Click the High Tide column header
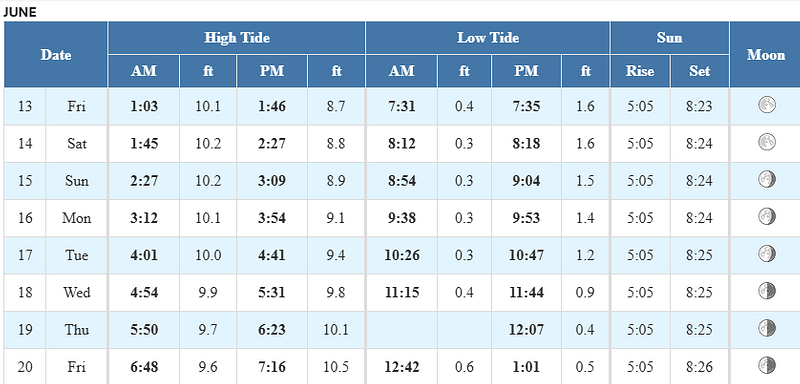The height and width of the screenshot is (384, 800). tap(237, 38)
